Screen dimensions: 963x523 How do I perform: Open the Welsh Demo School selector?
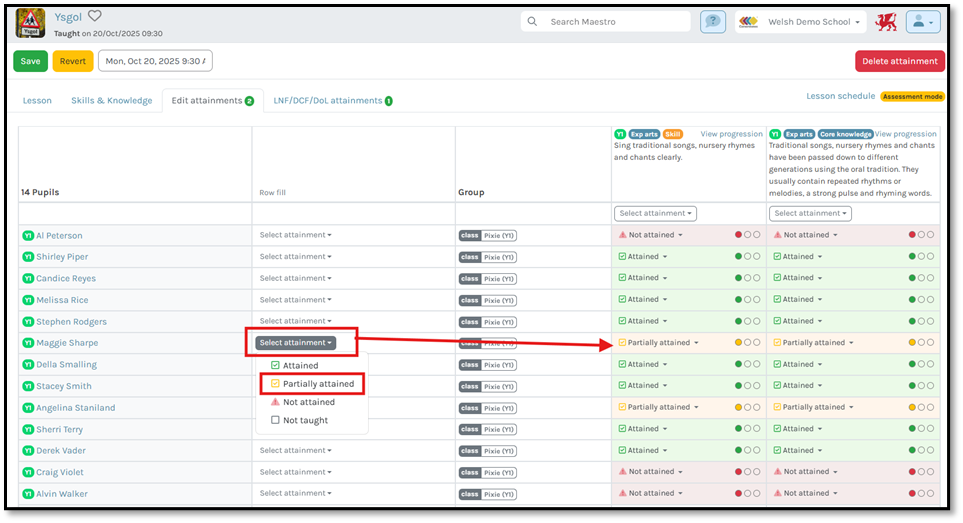(x=800, y=22)
